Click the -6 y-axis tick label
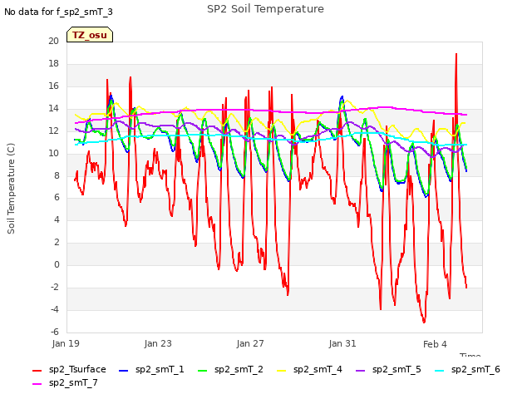This screenshot has width=532, height=399. [55, 332]
